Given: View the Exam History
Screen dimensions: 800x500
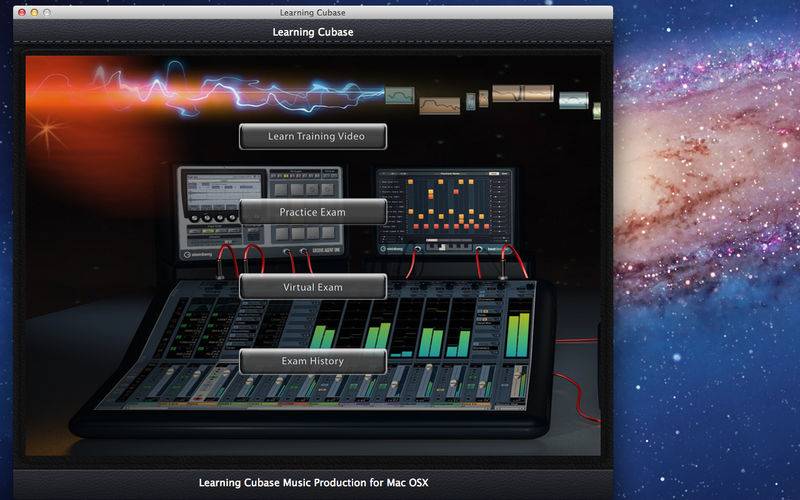Looking at the screenshot, I should tap(313, 361).
